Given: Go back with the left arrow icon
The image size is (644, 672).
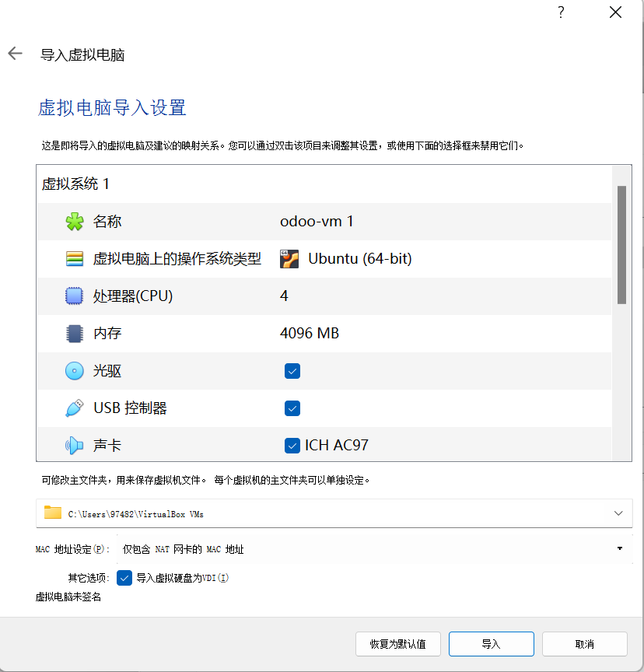Looking at the screenshot, I should coord(15,54).
